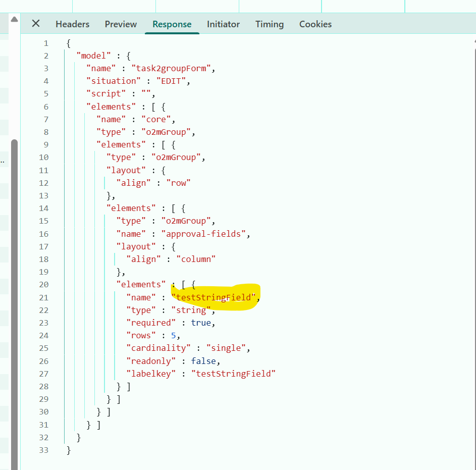Click the "name" key on line 3
This screenshot has height=470, width=476.
pyautogui.click(x=101, y=69)
